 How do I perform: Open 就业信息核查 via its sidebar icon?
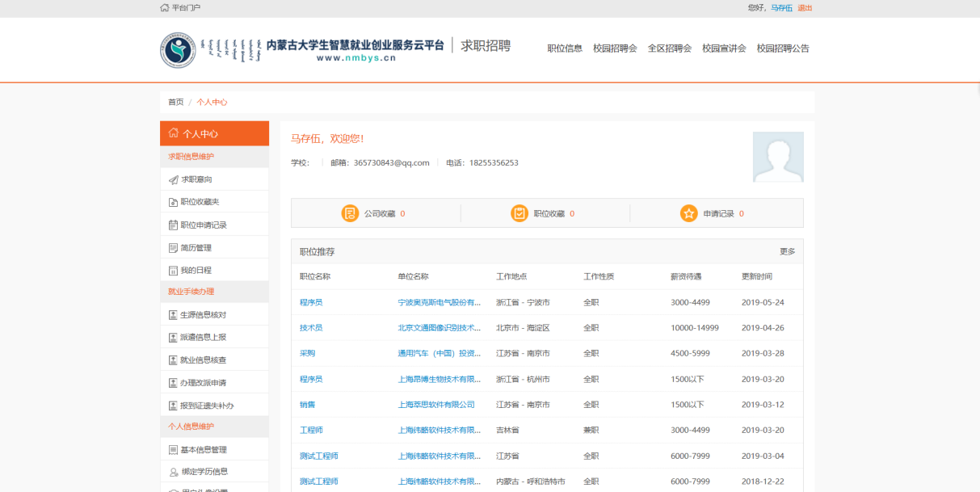pos(173,360)
